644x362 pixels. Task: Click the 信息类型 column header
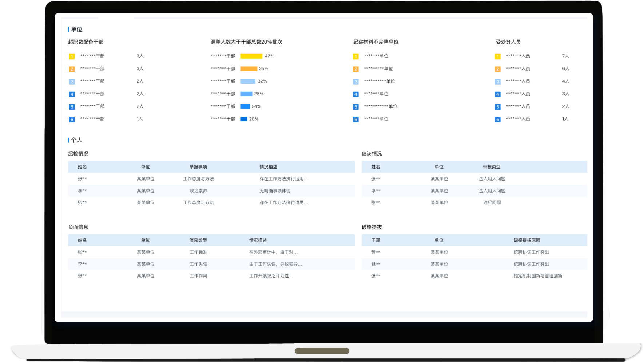tap(198, 240)
